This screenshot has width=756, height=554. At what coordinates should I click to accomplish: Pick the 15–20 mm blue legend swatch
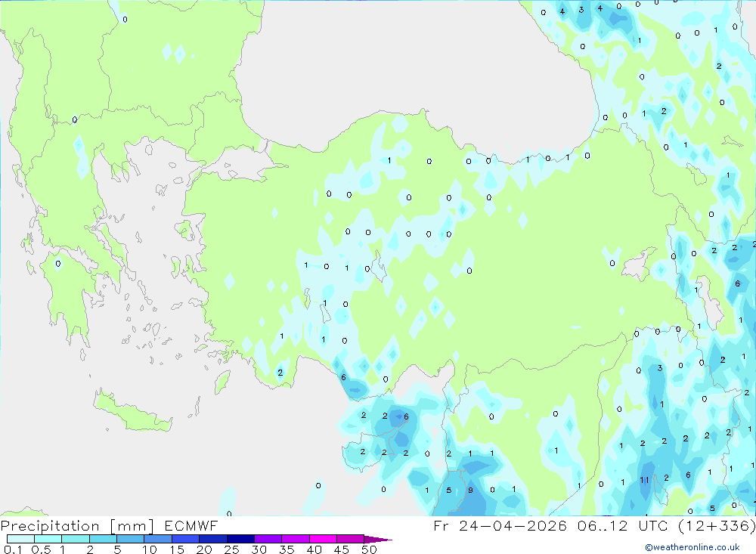click(x=185, y=539)
